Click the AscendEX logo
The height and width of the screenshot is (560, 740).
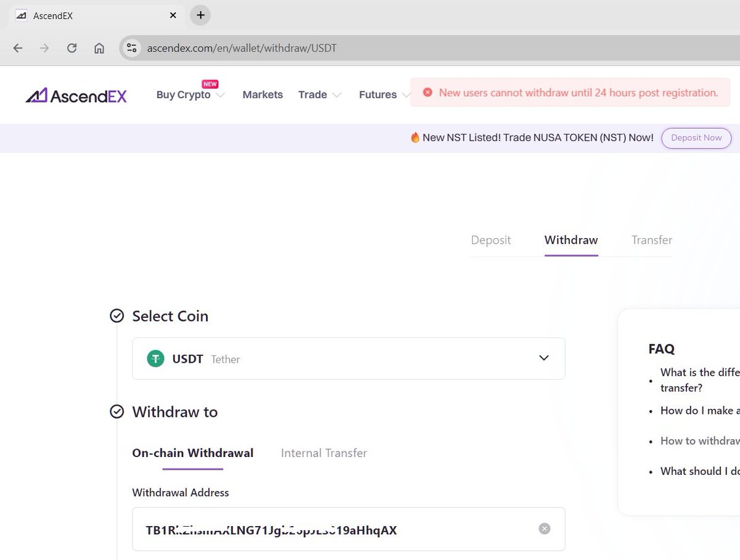tap(76, 95)
